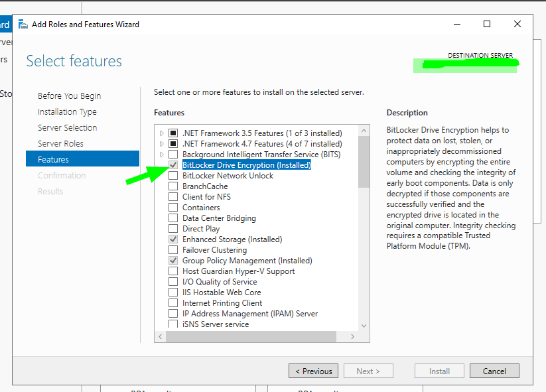This screenshot has width=546, height=392.
Task: Expand Background Intelligent Transfer Service node
Action: (162, 155)
